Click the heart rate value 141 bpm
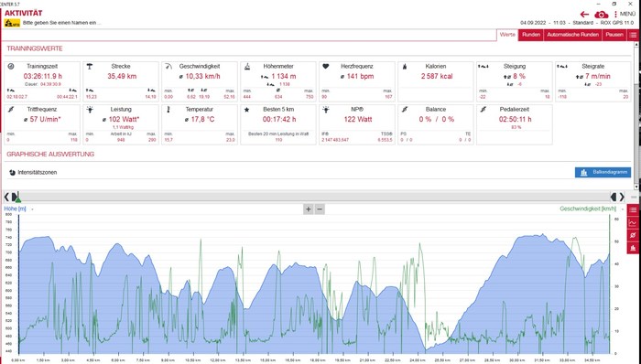The height and width of the screenshot is (364, 641). click(360, 76)
